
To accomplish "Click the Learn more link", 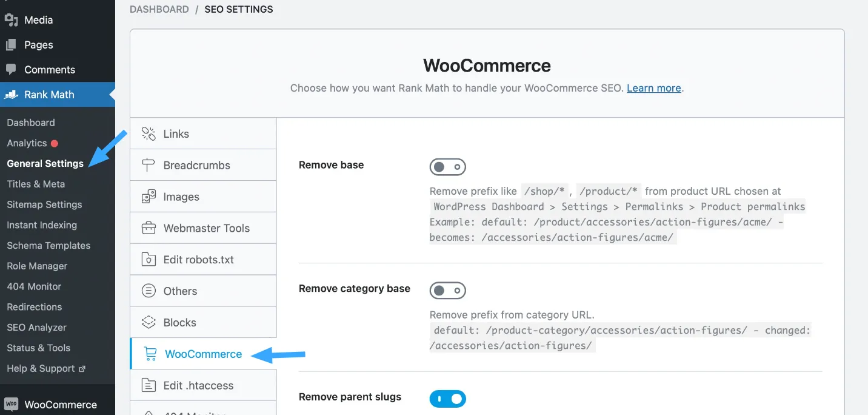I will click(653, 88).
